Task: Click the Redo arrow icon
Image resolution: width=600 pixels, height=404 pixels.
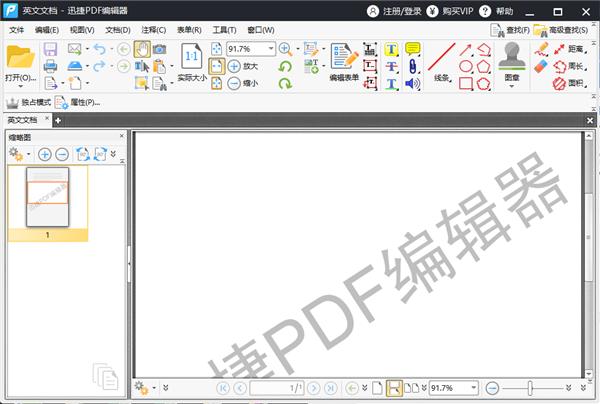Action: point(99,66)
